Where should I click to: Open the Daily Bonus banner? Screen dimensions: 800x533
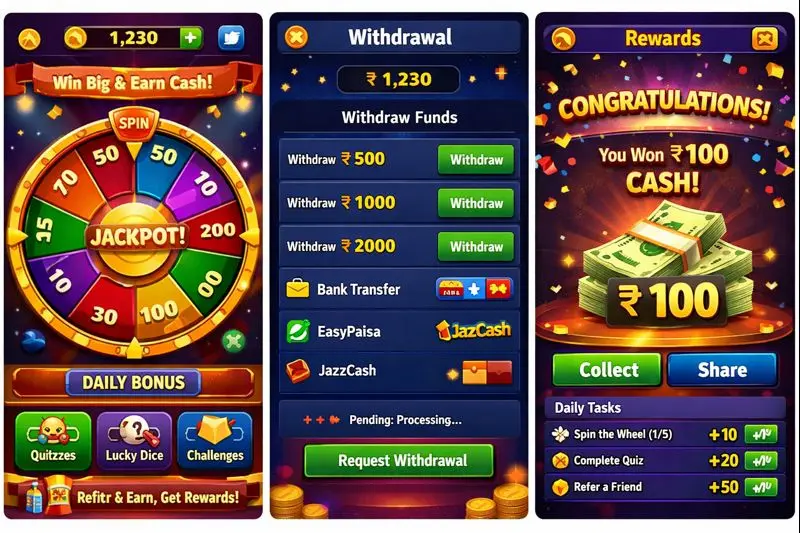[134, 383]
